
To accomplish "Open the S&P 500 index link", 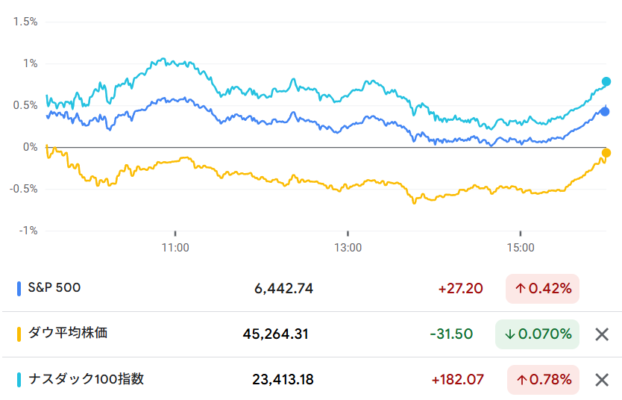I will click(x=54, y=288).
